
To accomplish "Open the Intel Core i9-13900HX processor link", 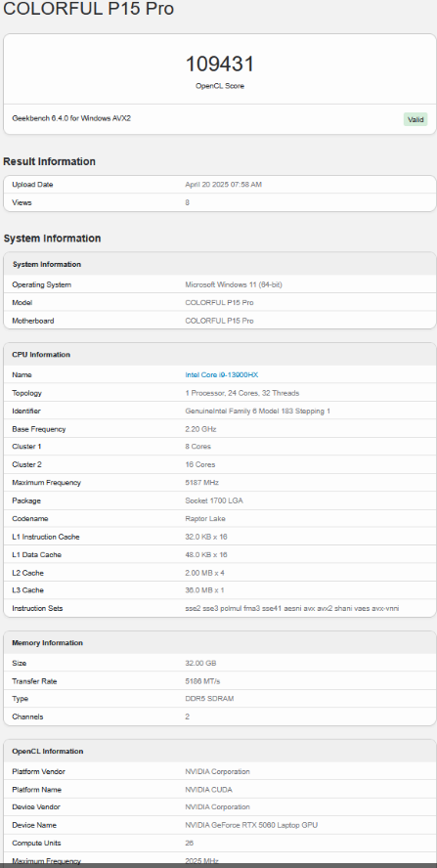I will point(222,374).
